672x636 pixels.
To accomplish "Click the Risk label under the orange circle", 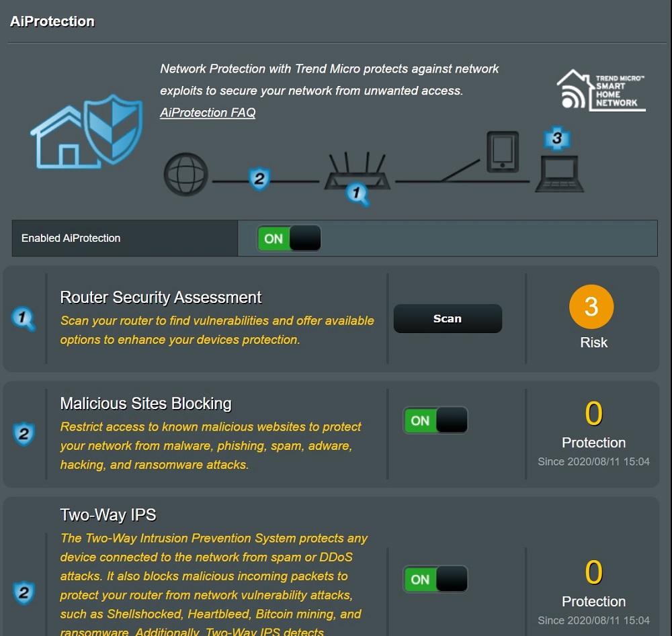I will pyautogui.click(x=593, y=343).
